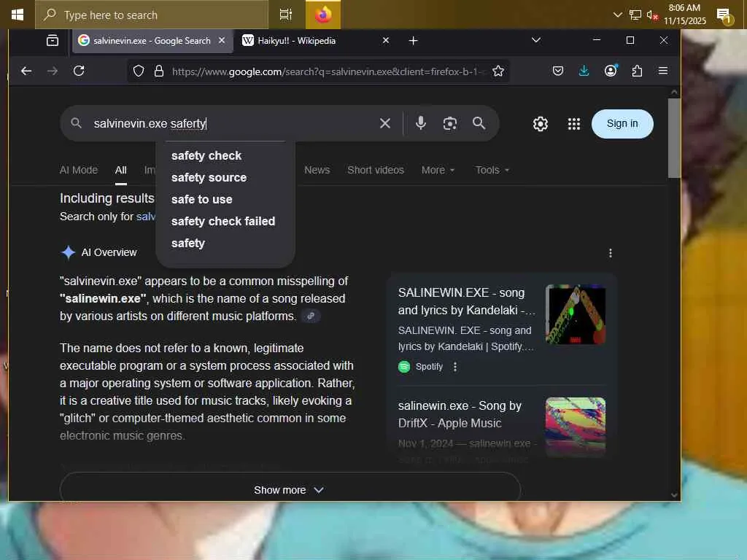Bookmark this page with star icon
This screenshot has width=747, height=560.
498,71
